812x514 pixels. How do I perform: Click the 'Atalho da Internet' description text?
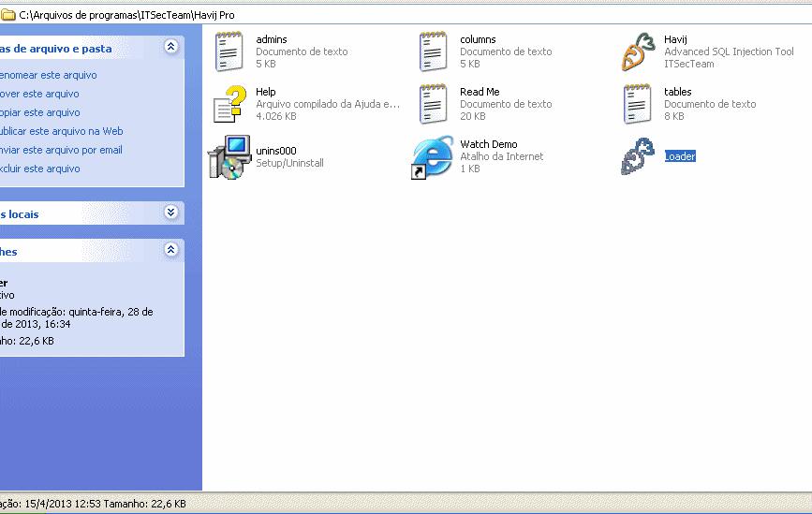click(502, 156)
